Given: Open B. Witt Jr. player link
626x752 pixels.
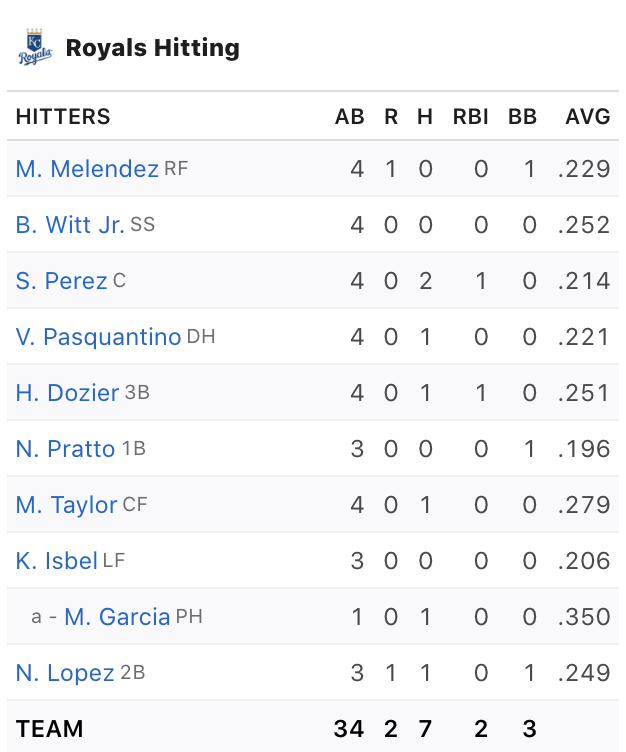Looking at the screenshot, I should [70, 225].
